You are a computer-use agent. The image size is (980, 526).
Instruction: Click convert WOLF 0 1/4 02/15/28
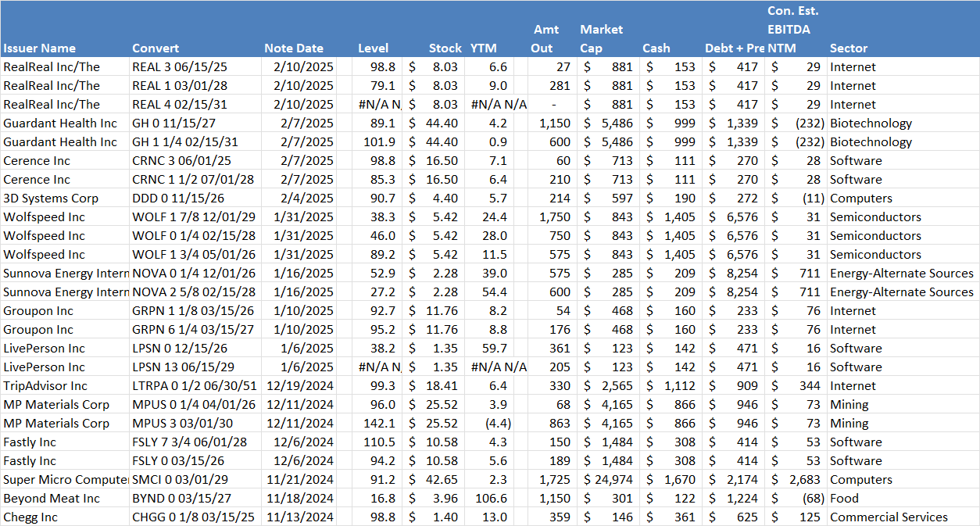[192, 236]
